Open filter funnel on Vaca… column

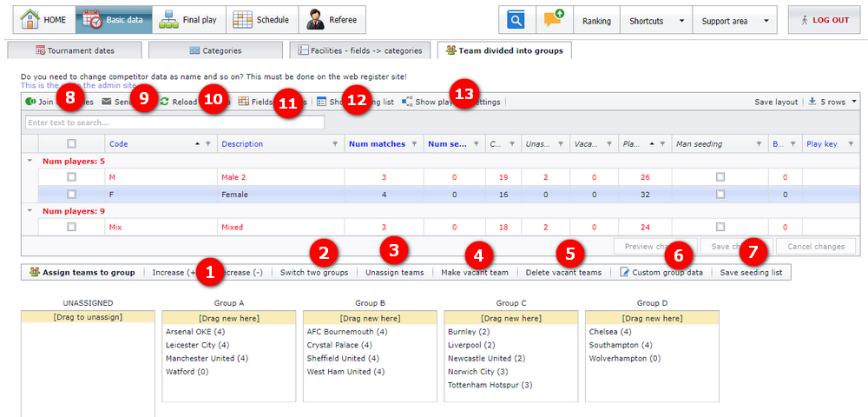608,144
